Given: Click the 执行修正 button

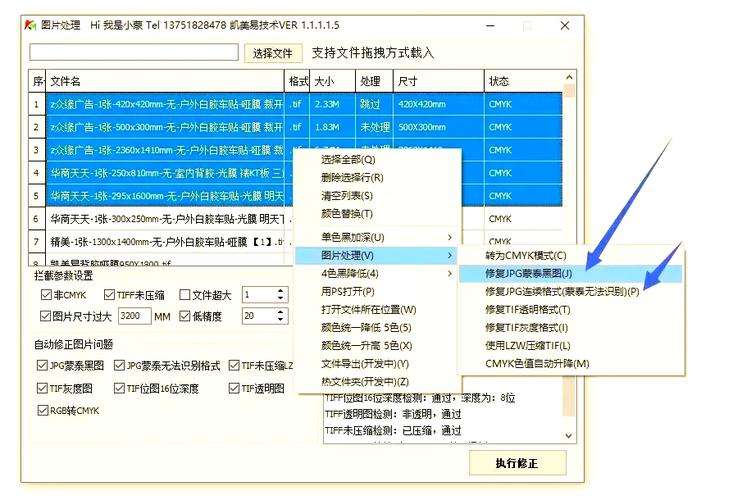Looking at the screenshot, I should [x=517, y=463].
